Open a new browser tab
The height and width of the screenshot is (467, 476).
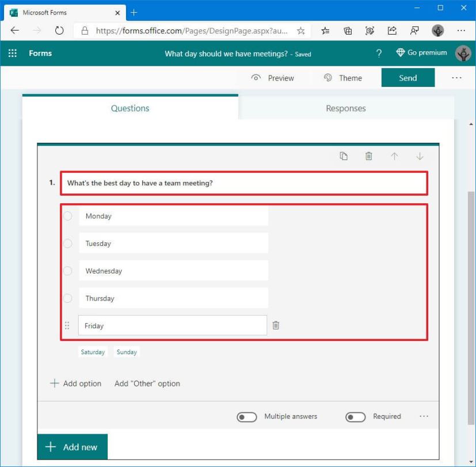coord(134,13)
